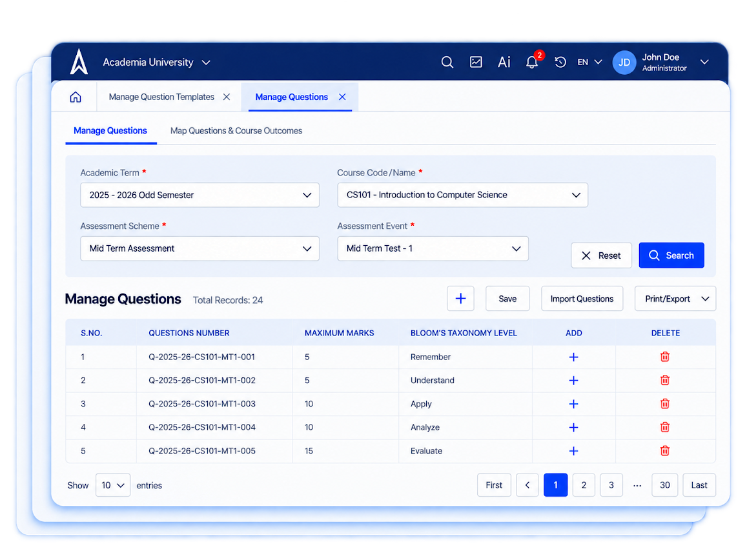The width and height of the screenshot is (747, 560).
Task: Delete question Q-2025-26-CS101-MT1-004
Action: (x=665, y=427)
